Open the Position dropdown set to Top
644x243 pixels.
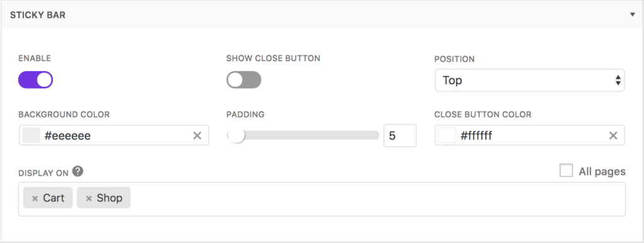530,80
